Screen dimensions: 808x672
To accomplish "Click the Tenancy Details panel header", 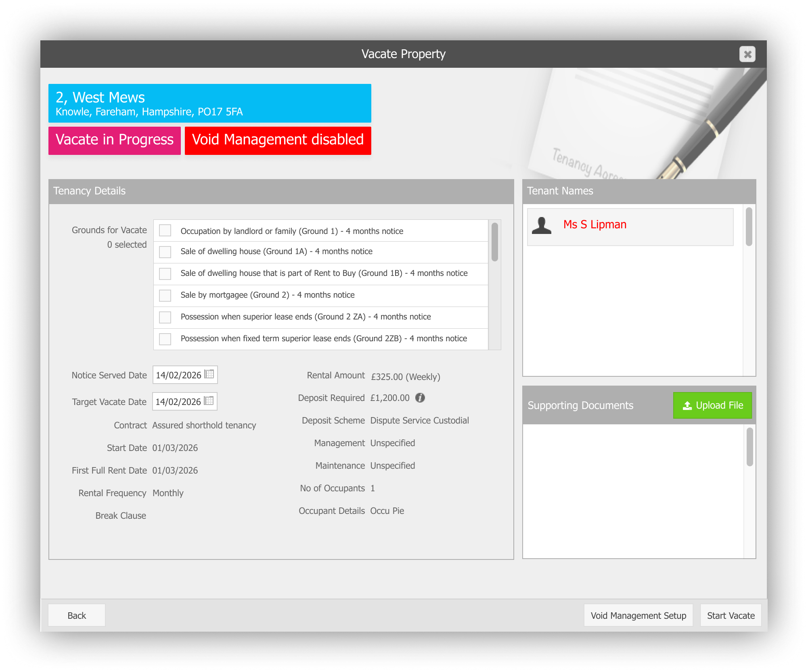I will (x=281, y=191).
